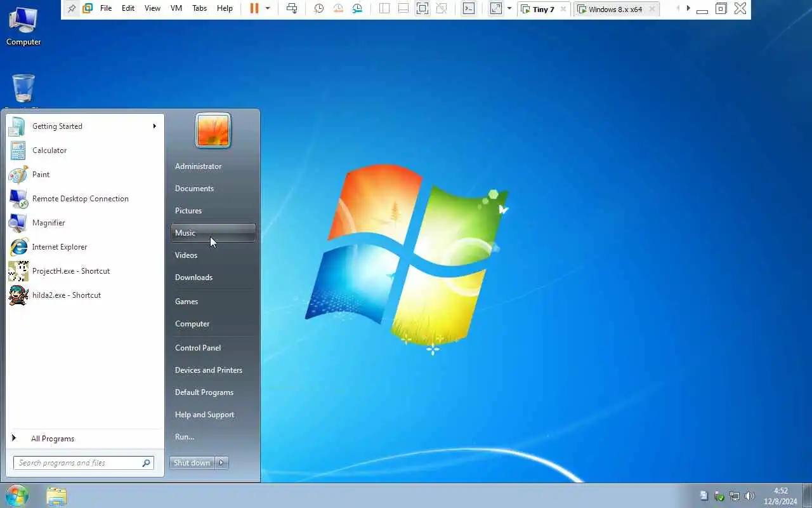This screenshot has height=508, width=812.
Task: Open ProjectH.exe - Shortcut
Action: (85, 271)
